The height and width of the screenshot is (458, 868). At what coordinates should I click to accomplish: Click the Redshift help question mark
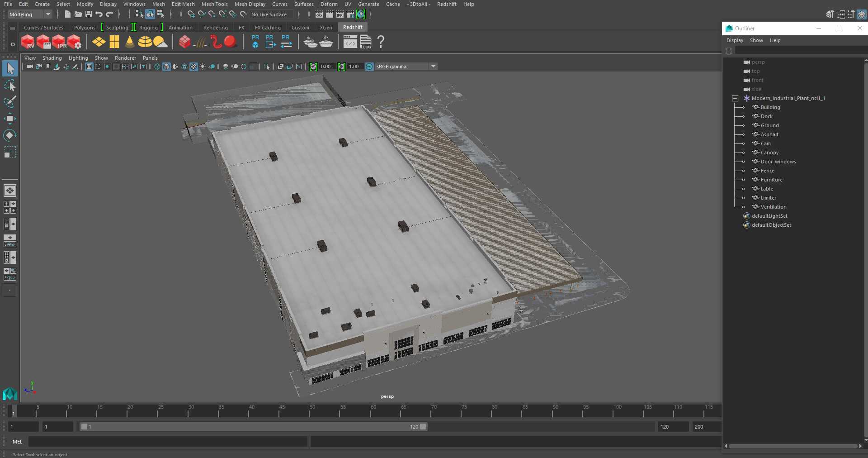click(x=381, y=42)
